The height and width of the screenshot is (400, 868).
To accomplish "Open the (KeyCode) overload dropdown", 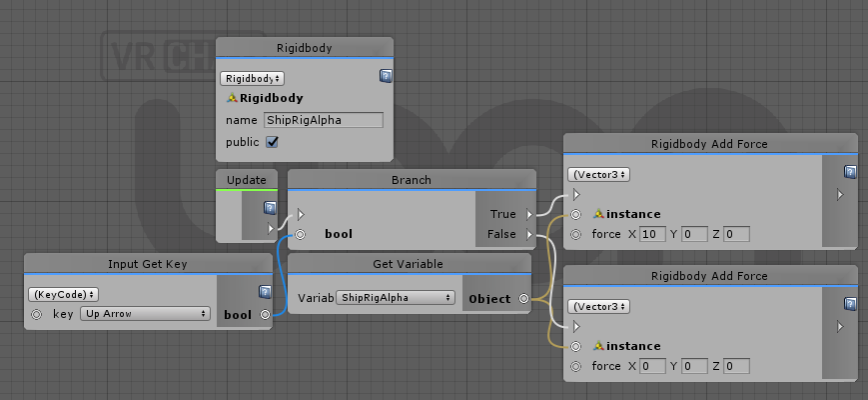I will pos(63,294).
